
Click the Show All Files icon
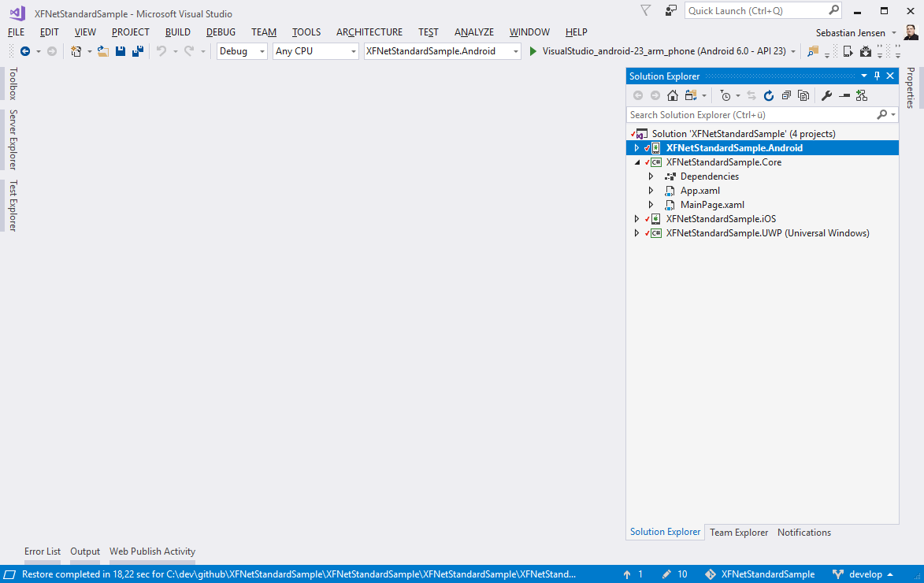[x=803, y=95]
